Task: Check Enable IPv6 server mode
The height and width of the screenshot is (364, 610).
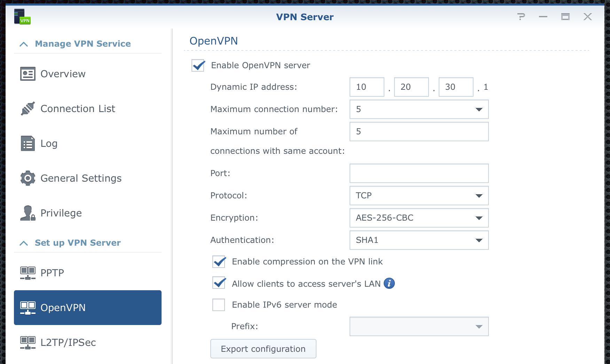Action: coord(219,305)
